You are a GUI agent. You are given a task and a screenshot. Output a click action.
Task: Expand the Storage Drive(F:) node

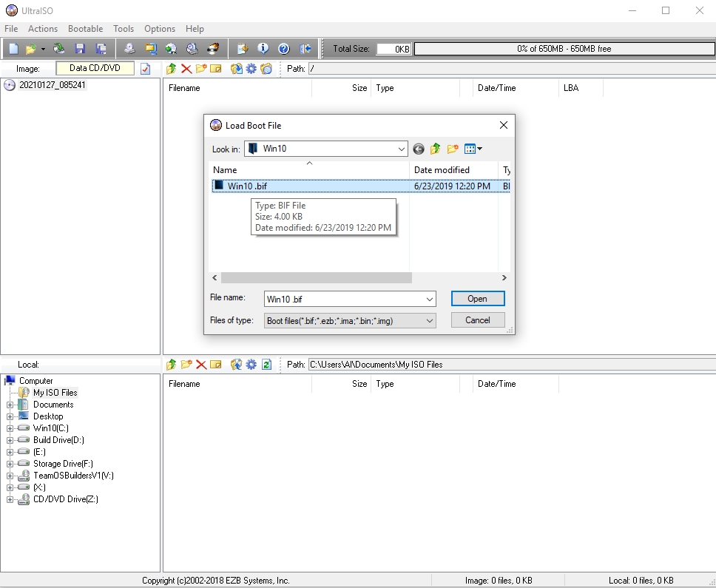tap(10, 464)
